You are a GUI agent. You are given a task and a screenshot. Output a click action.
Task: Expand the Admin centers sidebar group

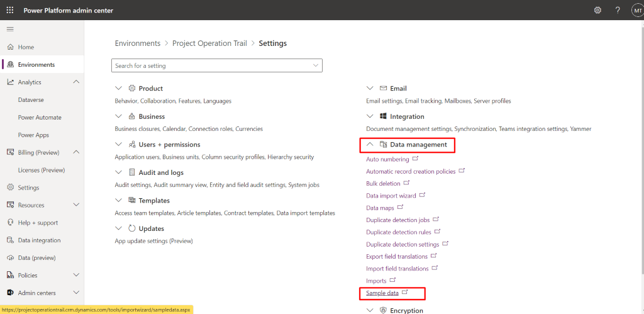tap(76, 293)
